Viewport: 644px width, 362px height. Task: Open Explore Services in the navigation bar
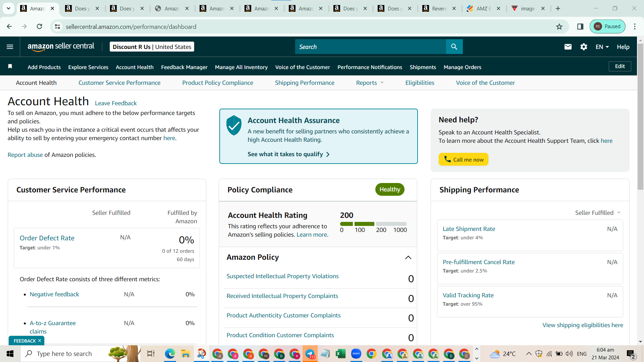pyautogui.click(x=88, y=67)
